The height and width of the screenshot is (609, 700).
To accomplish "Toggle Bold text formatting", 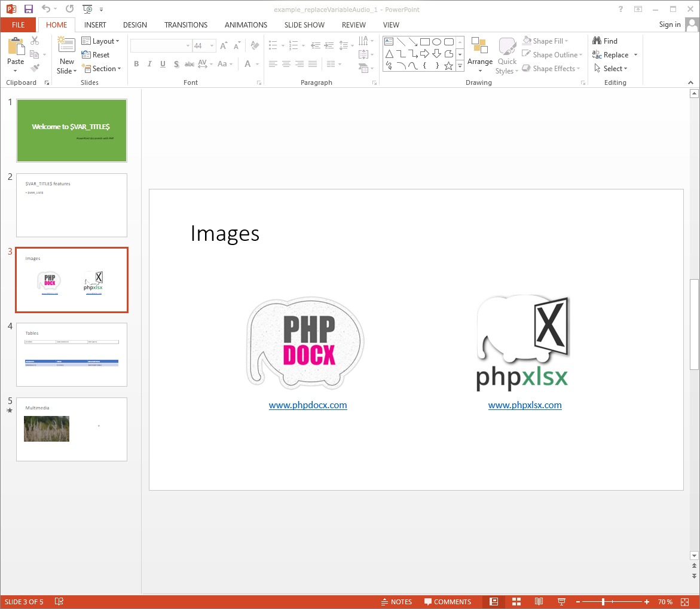I will click(x=136, y=64).
